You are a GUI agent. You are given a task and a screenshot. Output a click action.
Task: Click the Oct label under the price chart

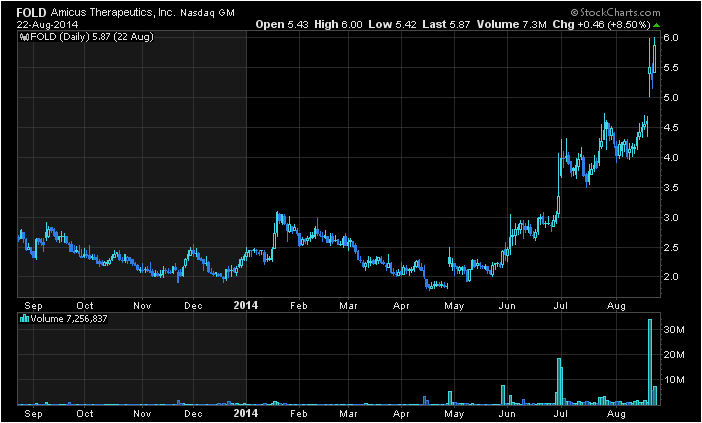tap(85, 306)
